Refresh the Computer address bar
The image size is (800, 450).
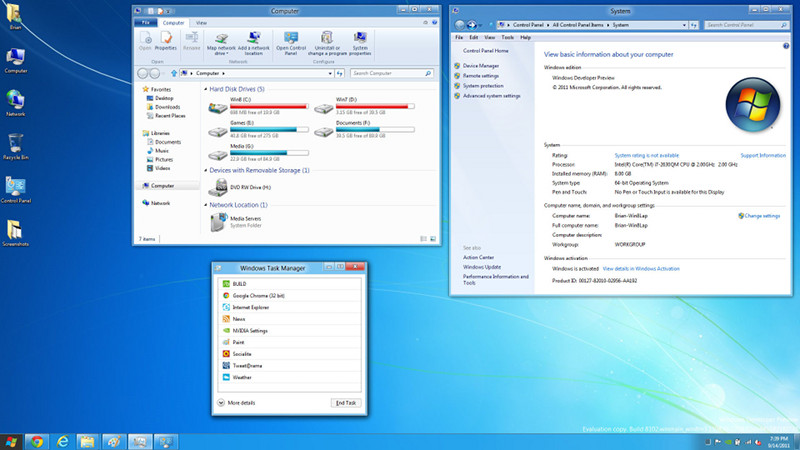pyautogui.click(x=340, y=73)
